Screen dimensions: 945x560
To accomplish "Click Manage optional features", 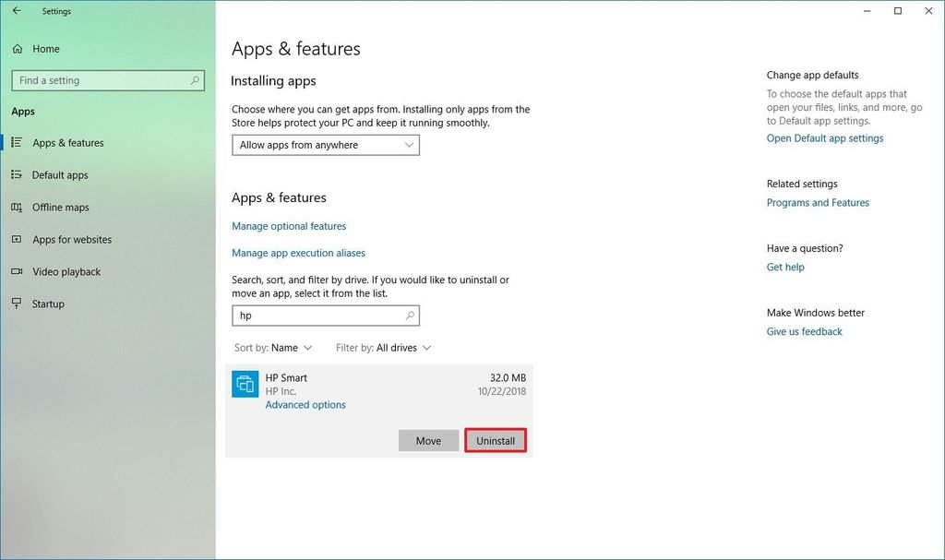I will [289, 225].
